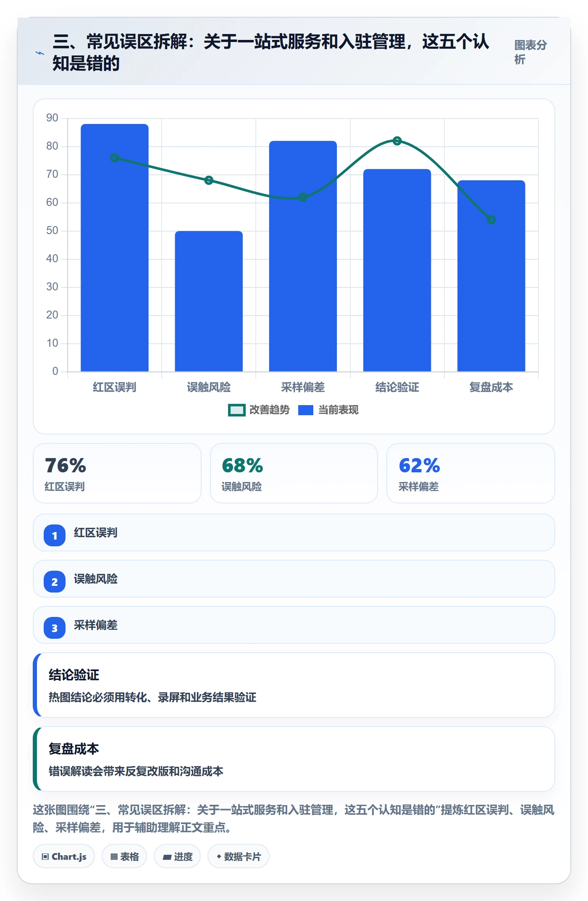
Task: Select the 结论验证 blue bar
Action: point(397,270)
